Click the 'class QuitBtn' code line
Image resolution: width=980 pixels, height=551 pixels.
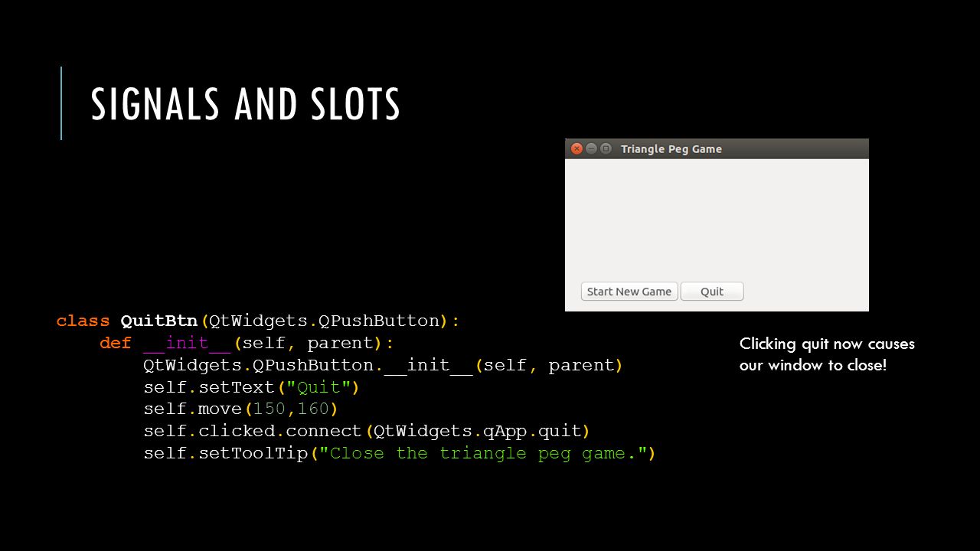tap(258, 321)
